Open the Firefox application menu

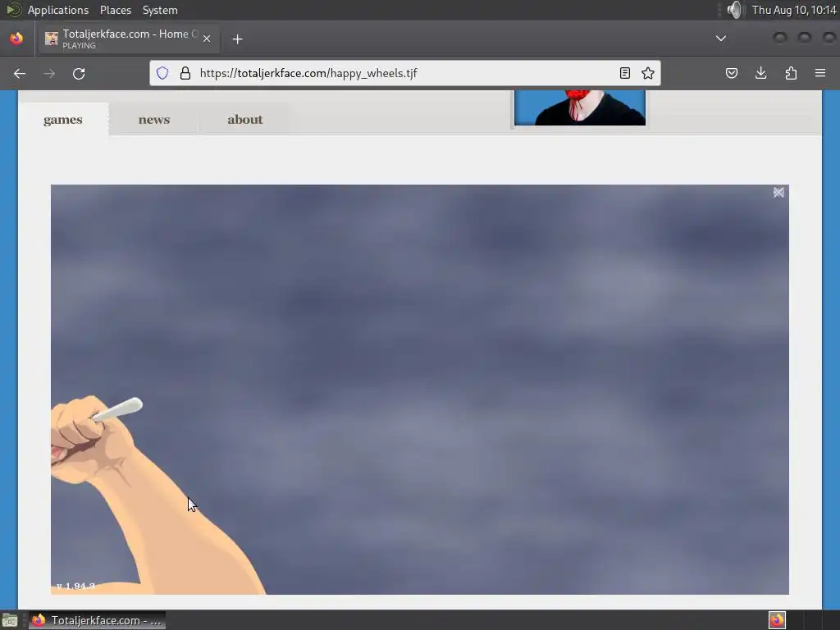[x=820, y=73]
